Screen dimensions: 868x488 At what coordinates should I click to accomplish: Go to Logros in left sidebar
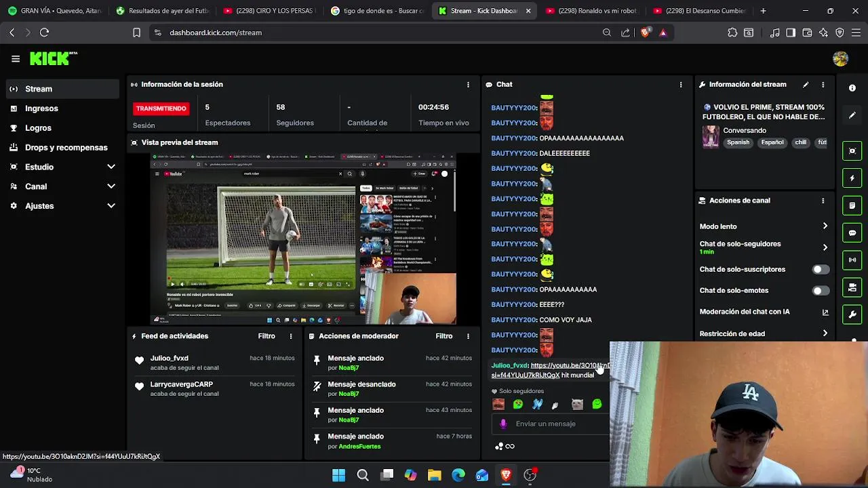point(63,128)
